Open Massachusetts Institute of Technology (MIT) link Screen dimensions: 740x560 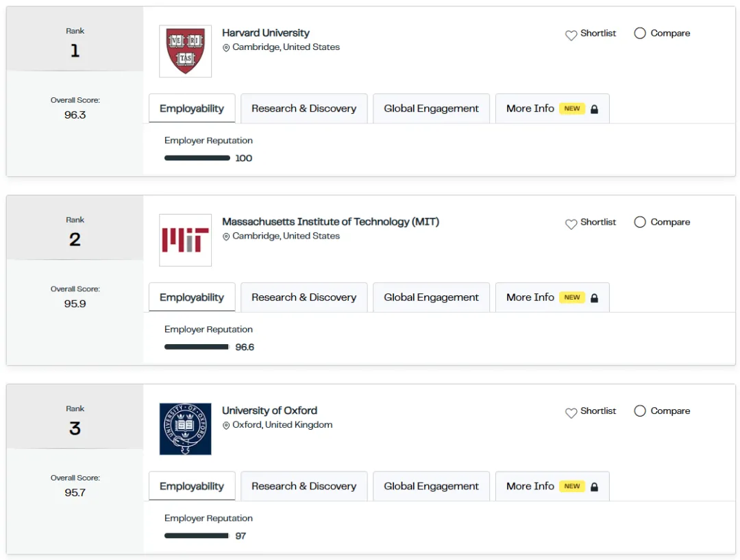pyautogui.click(x=330, y=221)
